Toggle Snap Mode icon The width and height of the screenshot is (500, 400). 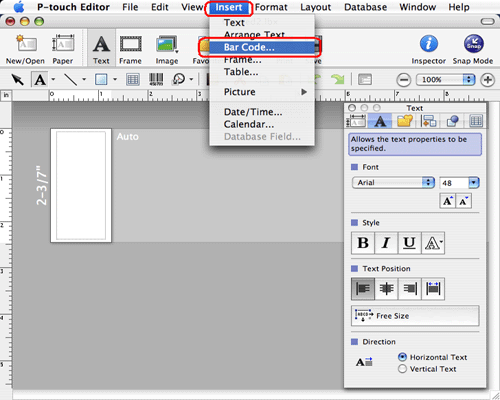(x=473, y=49)
